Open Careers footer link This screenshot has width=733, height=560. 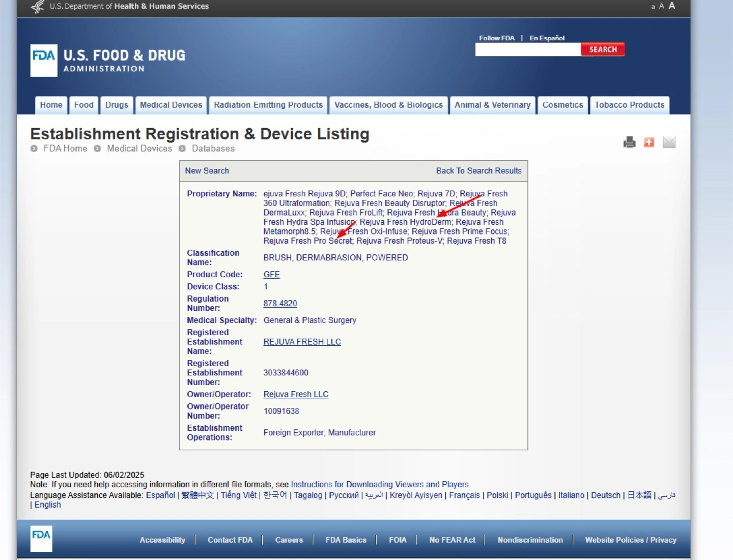pyautogui.click(x=289, y=540)
